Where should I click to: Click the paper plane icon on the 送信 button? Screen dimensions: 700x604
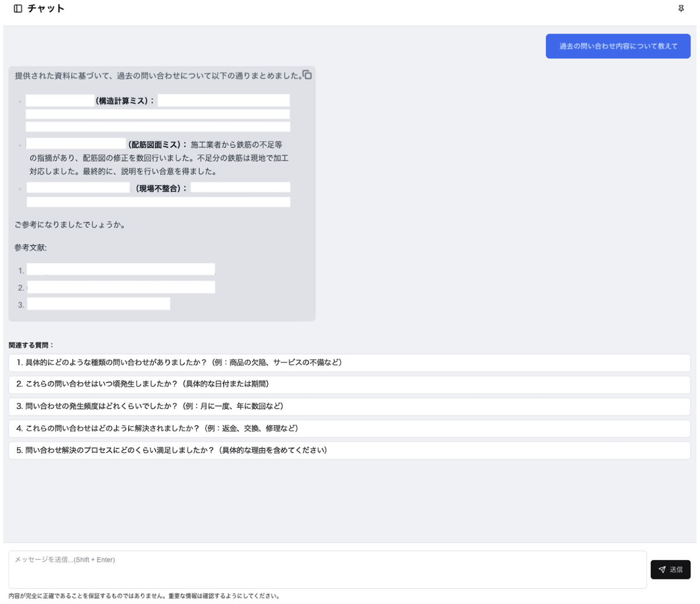661,570
